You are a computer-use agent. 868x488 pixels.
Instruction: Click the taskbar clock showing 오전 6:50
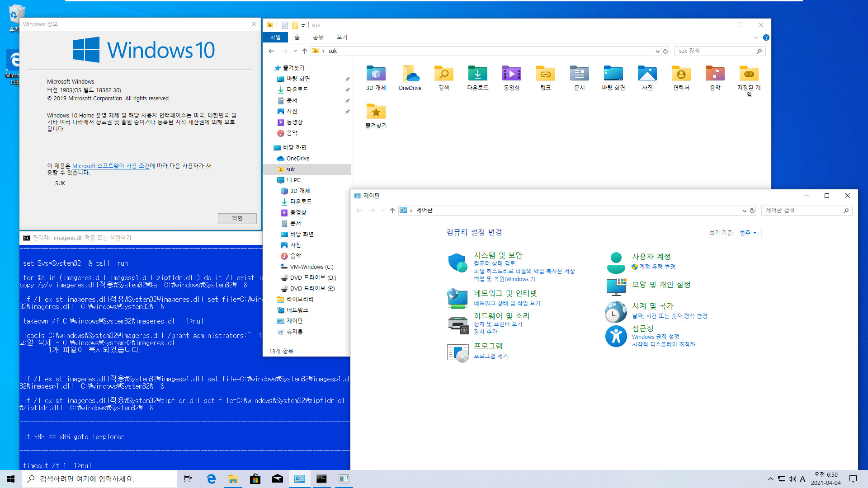click(x=826, y=479)
